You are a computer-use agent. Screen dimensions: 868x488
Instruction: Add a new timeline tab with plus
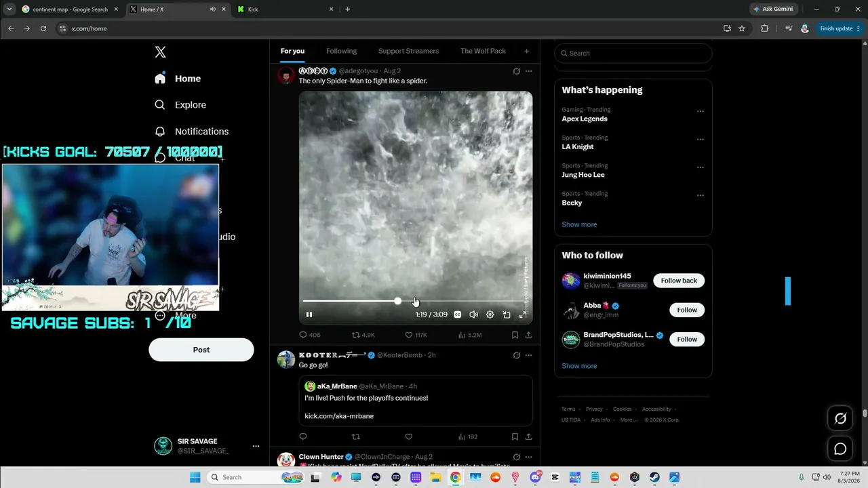[x=526, y=51]
